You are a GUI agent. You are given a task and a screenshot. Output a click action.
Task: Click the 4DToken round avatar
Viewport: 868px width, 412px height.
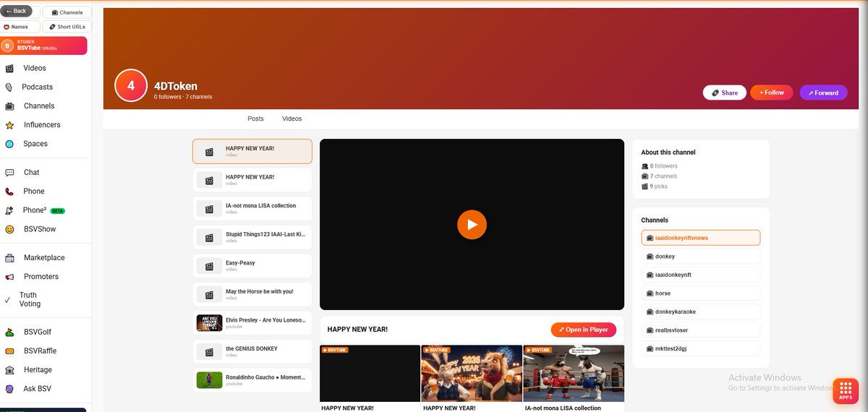[x=131, y=85]
